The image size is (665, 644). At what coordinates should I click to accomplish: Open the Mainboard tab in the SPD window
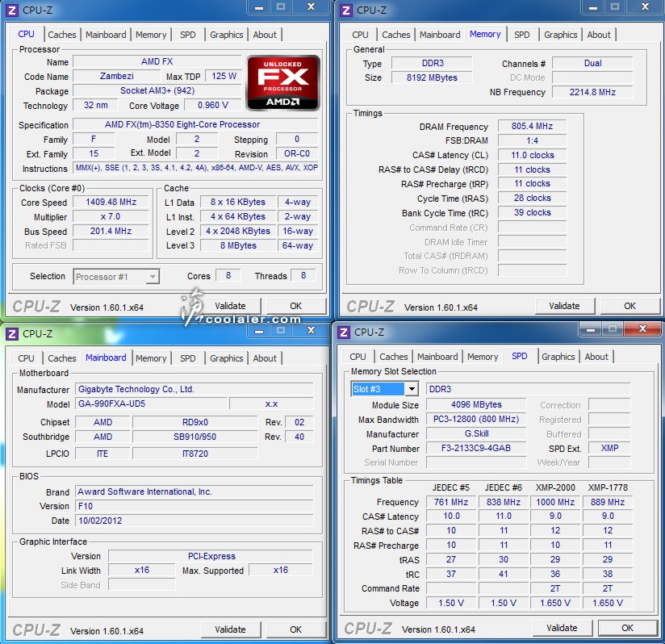pos(437,357)
